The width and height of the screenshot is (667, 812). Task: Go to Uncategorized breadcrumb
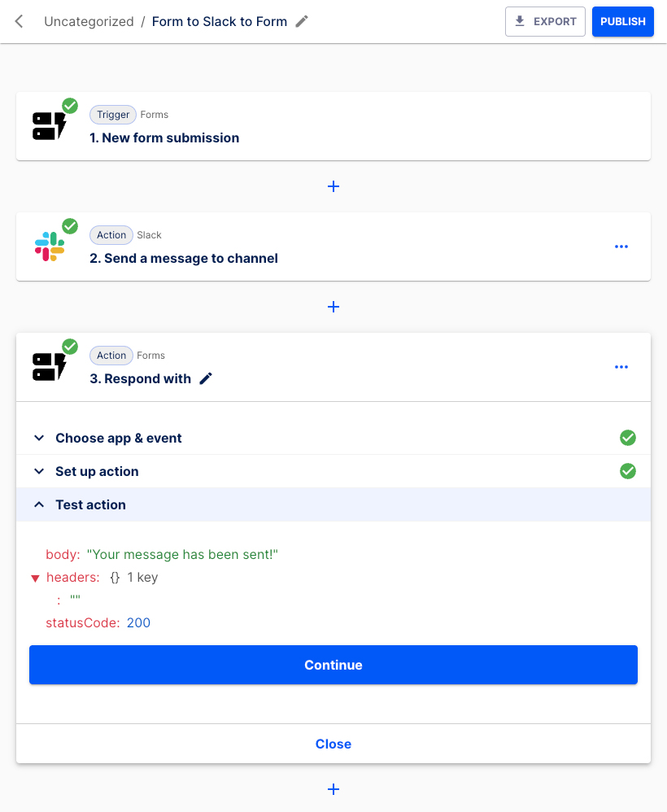[89, 22]
